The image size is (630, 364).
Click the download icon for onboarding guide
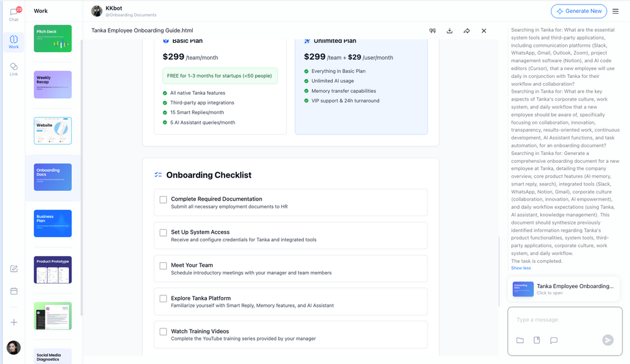pyautogui.click(x=450, y=31)
